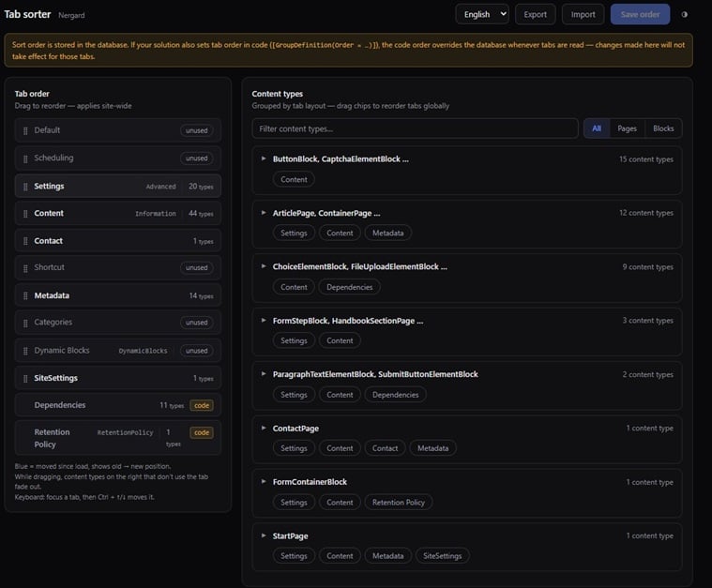Click the Content chip under ButtonBlock group

click(294, 179)
